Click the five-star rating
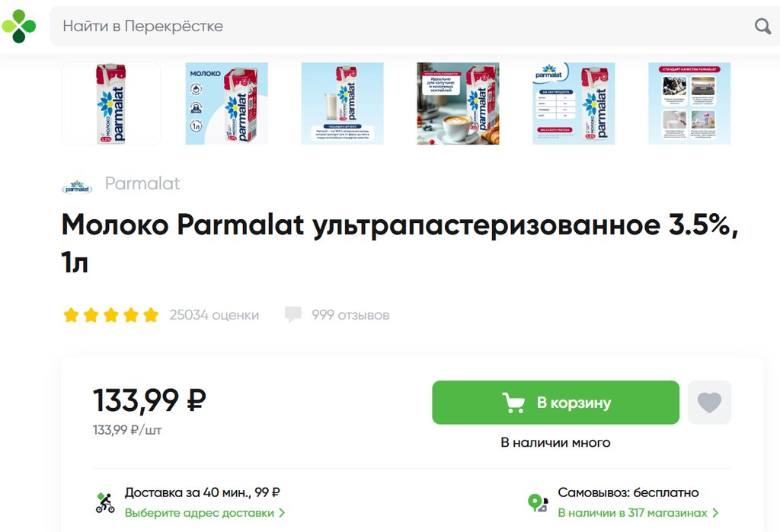 (111, 314)
